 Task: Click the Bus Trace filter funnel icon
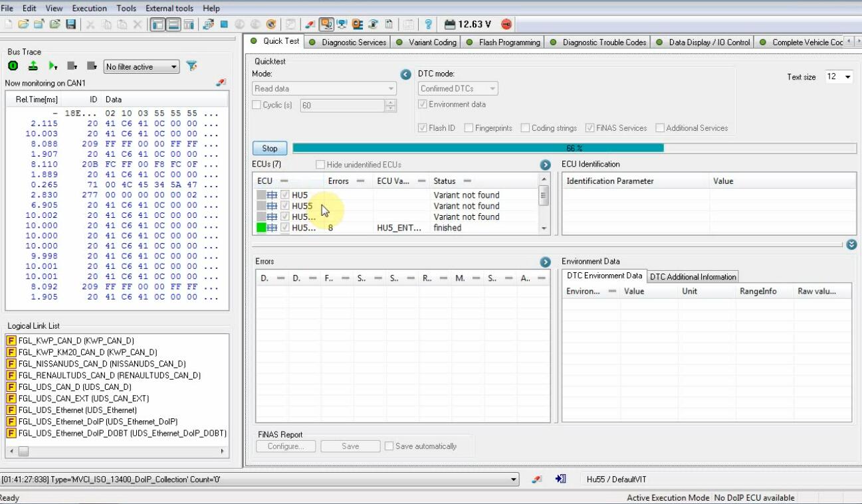191,66
